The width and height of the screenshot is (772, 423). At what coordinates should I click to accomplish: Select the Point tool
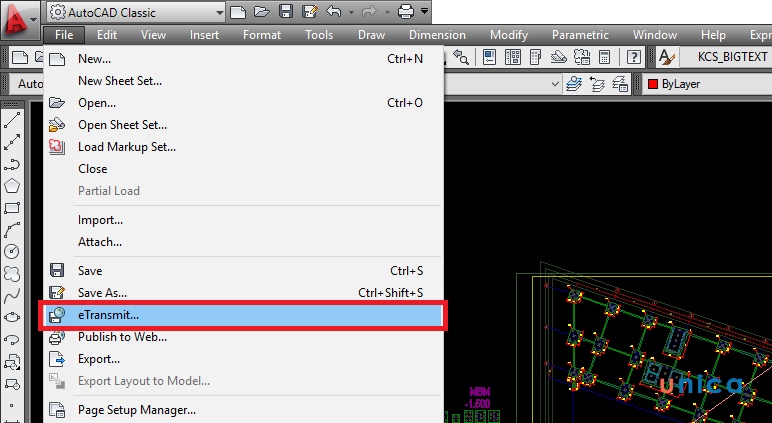(x=12, y=406)
